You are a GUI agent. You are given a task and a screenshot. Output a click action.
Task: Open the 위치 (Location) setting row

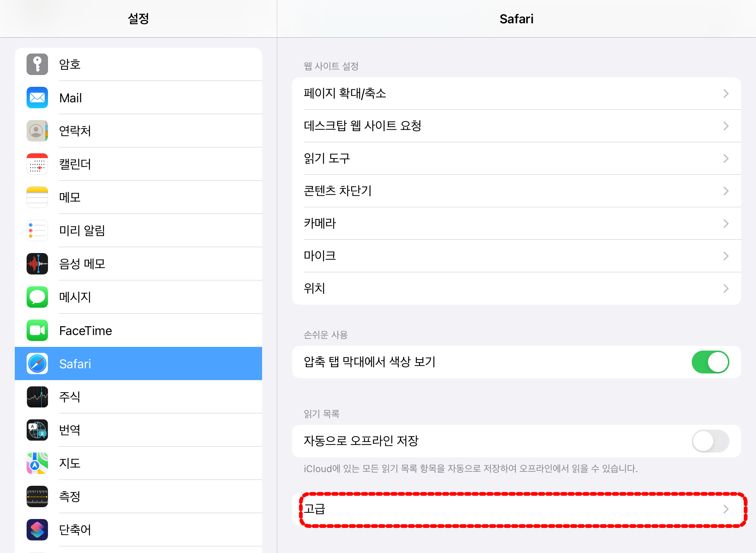pos(516,289)
